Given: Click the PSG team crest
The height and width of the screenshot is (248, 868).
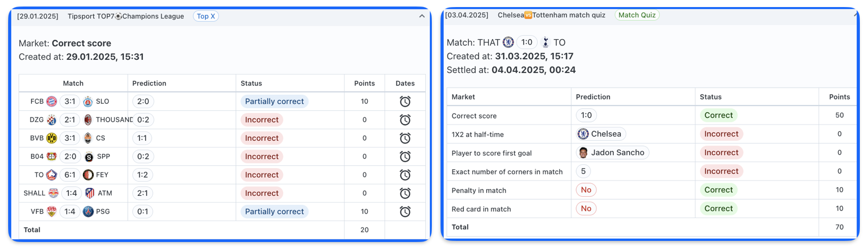Looking at the screenshot, I should pos(88,212).
